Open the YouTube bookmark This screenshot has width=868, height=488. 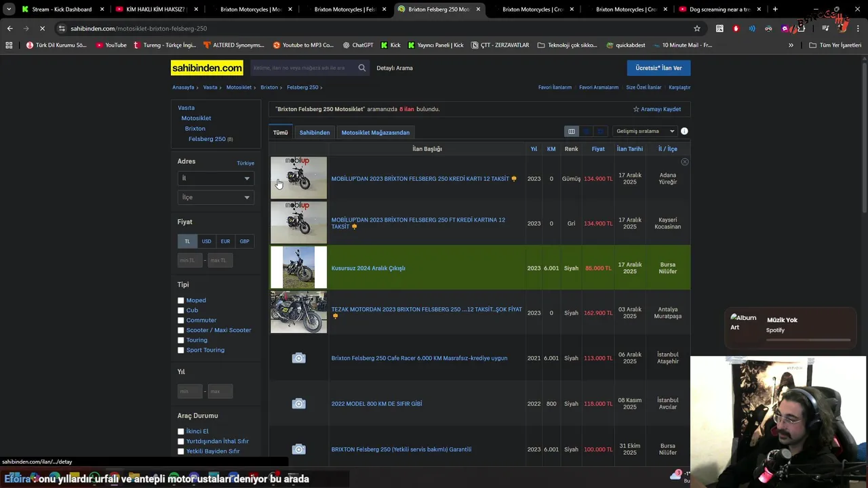click(111, 45)
